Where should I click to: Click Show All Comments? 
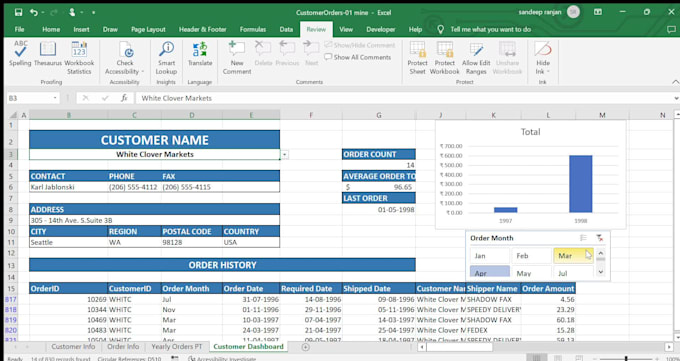[x=358, y=57]
